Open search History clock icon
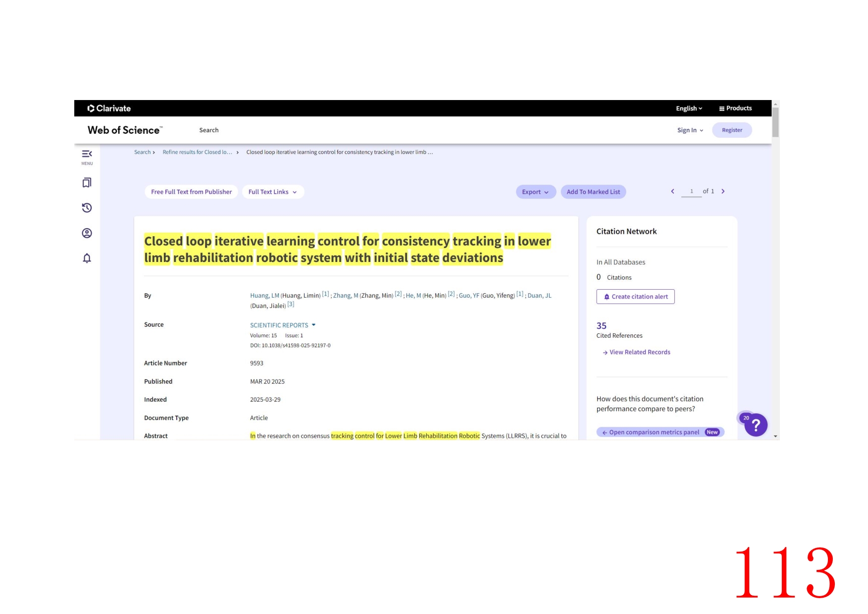Viewport: 868px width, 614px height. pyautogui.click(x=87, y=208)
